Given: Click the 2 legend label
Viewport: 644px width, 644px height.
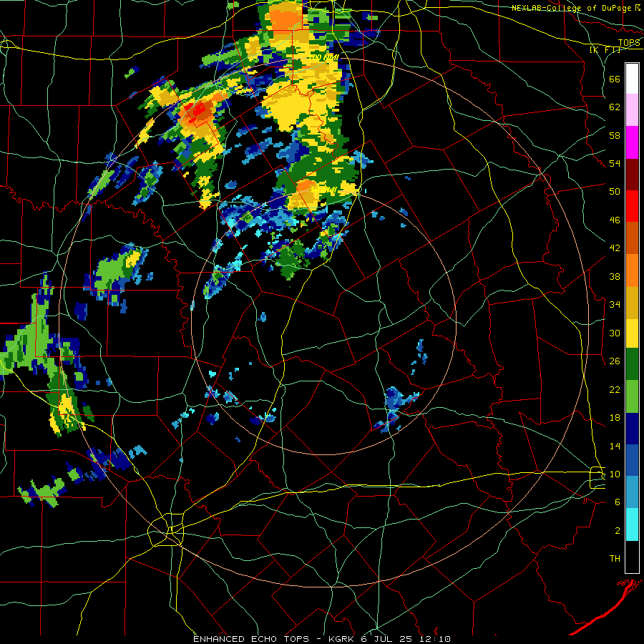Looking at the screenshot, I should point(618,531).
